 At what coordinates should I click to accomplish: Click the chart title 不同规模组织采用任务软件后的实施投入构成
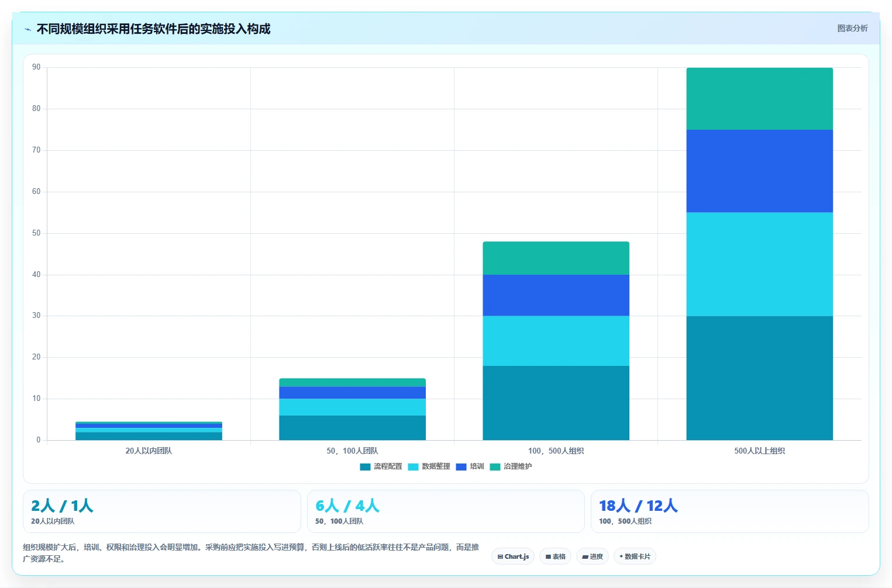153,29
